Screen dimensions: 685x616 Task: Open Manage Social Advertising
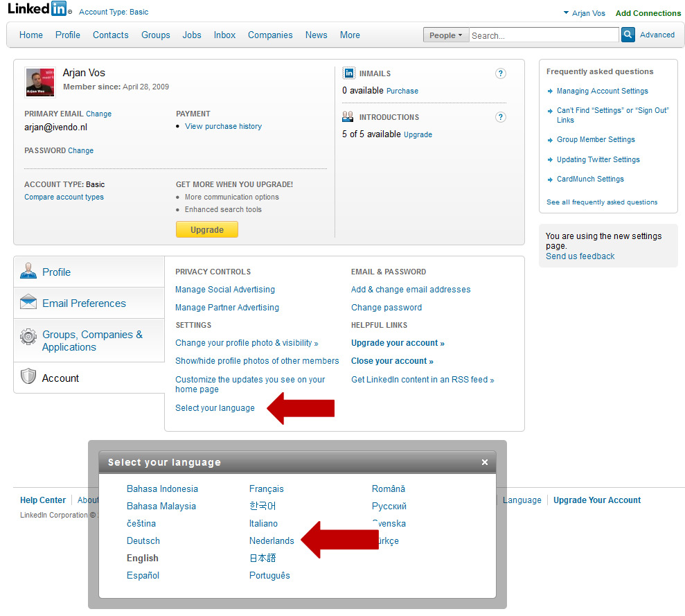coord(225,290)
